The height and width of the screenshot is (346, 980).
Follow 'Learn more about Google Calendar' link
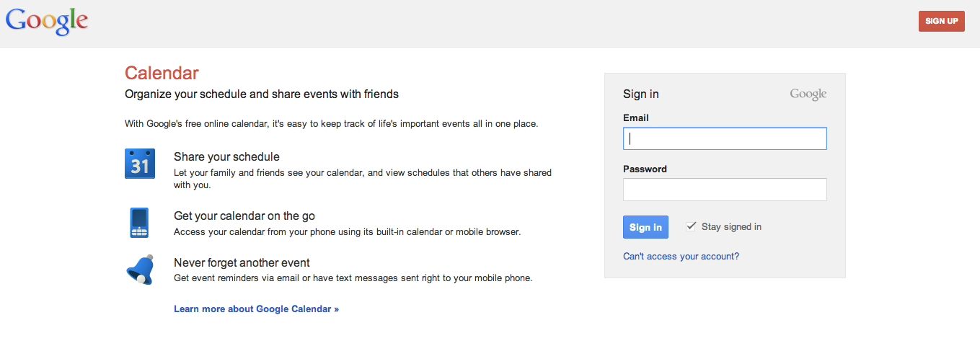256,309
